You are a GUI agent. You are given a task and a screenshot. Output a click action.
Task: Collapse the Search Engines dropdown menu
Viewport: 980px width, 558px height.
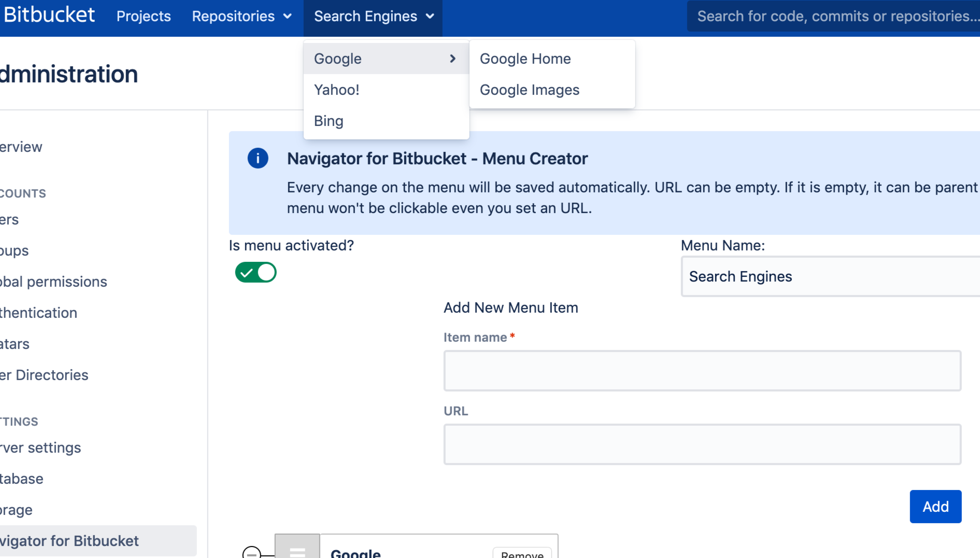click(373, 17)
